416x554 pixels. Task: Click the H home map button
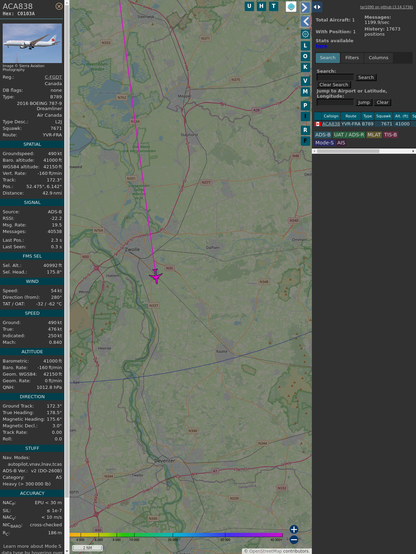(261, 6)
